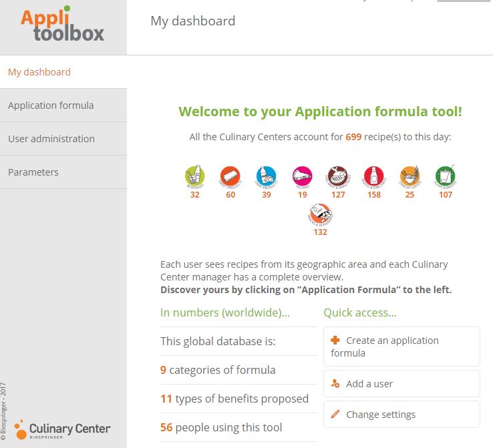
Task: Select the Dairy Products category icon
Action: [266, 176]
